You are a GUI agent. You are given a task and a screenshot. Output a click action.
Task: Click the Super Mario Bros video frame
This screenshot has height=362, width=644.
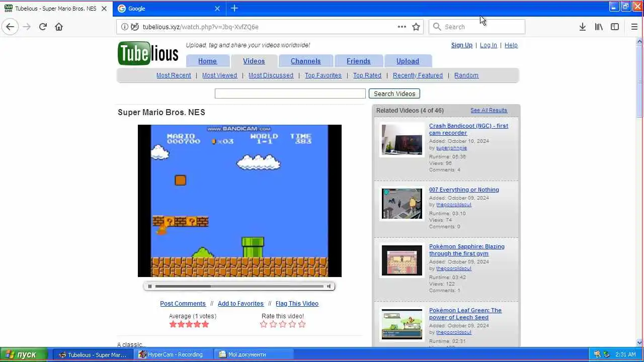(239, 201)
